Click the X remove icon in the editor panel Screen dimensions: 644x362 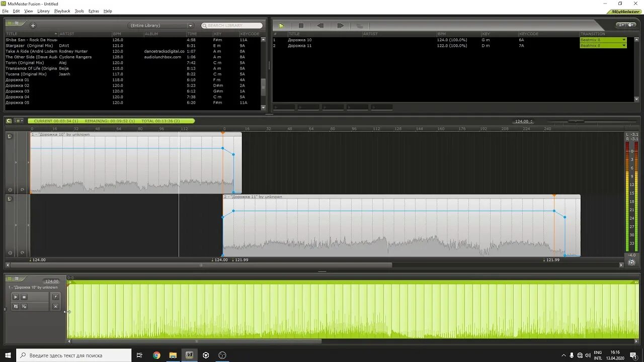56,306
